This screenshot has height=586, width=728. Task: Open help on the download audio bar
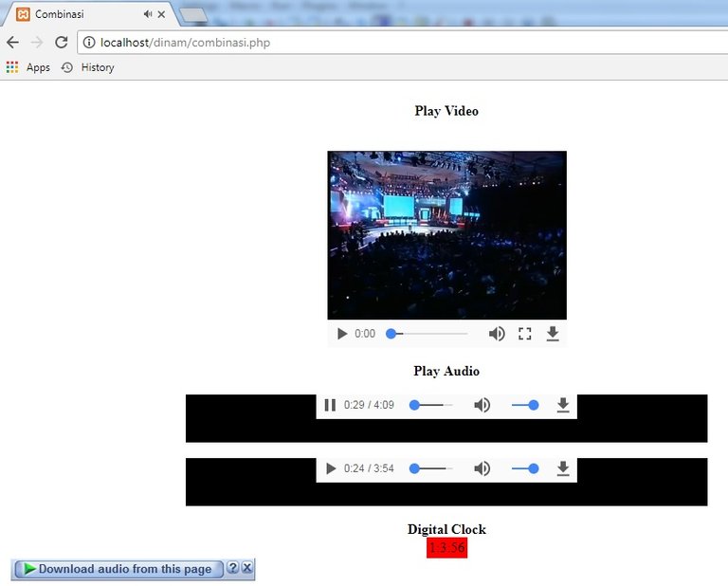[233, 567]
